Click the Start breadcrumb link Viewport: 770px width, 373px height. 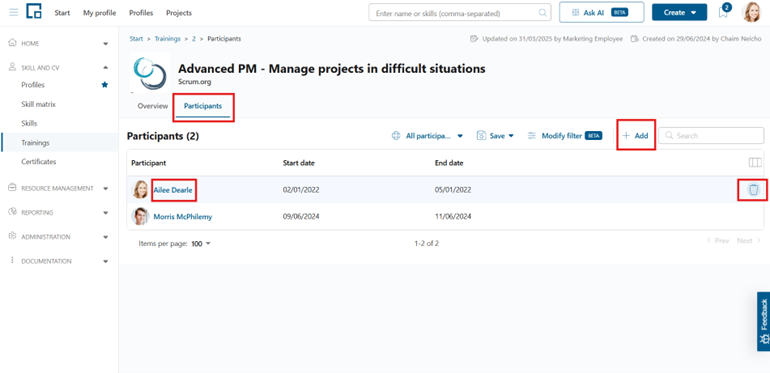tap(136, 38)
